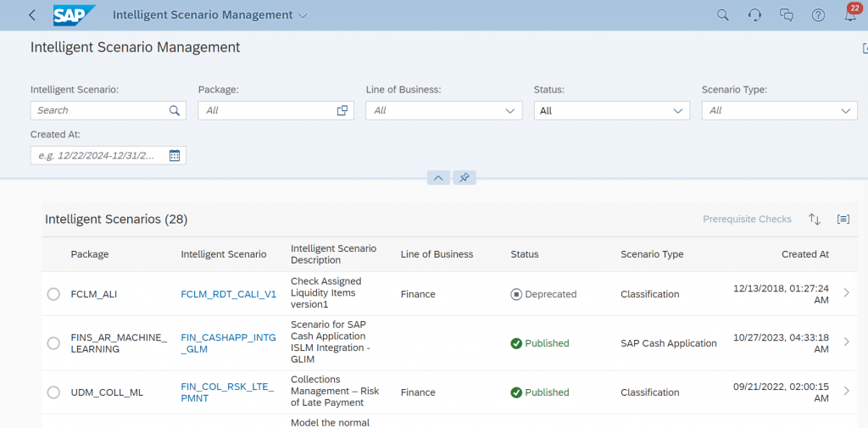Screen dimensions: 868x428
Task: Click Published check icon for FIN_CASHAPP_INTG_GLM
Action: click(x=516, y=343)
